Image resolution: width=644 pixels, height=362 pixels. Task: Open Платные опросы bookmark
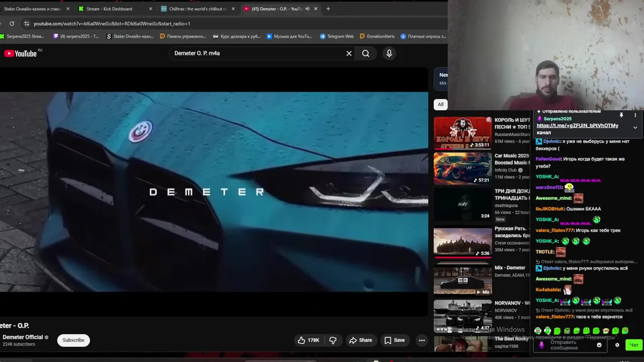(x=424, y=36)
